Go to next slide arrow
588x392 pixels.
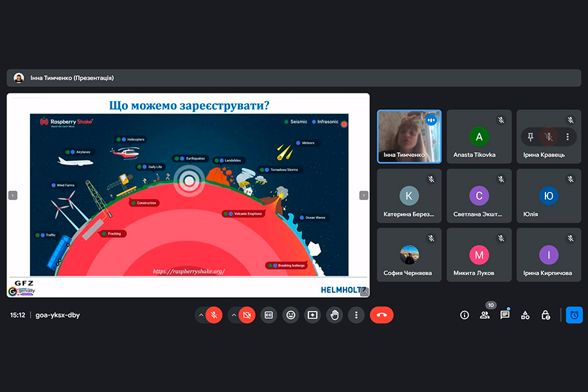click(x=364, y=195)
